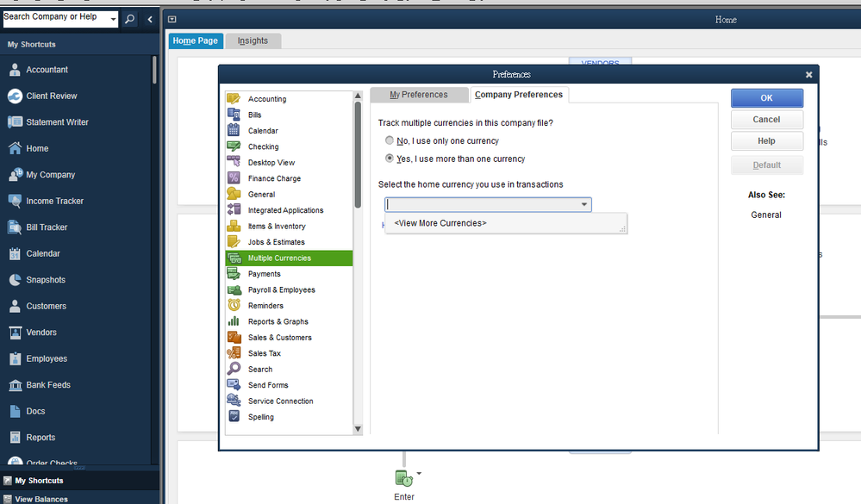Screen dimensions: 861x504
Task: Click the Help button in Preferences
Action: (x=766, y=141)
